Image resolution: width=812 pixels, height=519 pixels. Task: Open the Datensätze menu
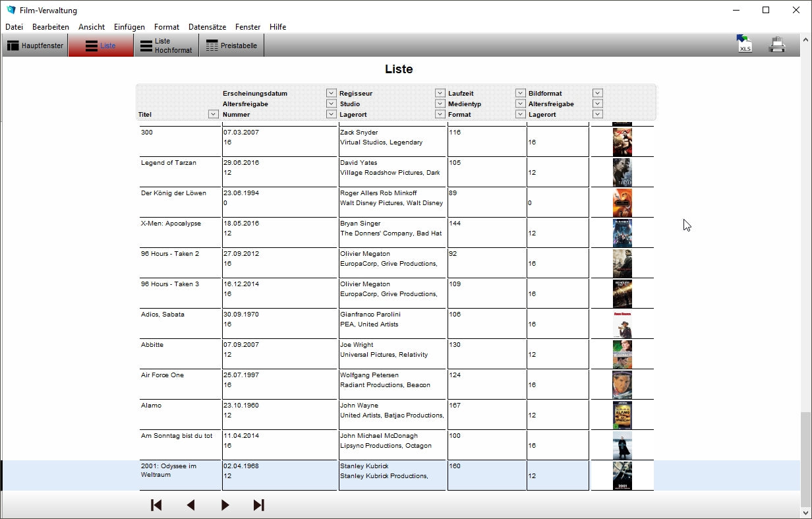pos(207,27)
